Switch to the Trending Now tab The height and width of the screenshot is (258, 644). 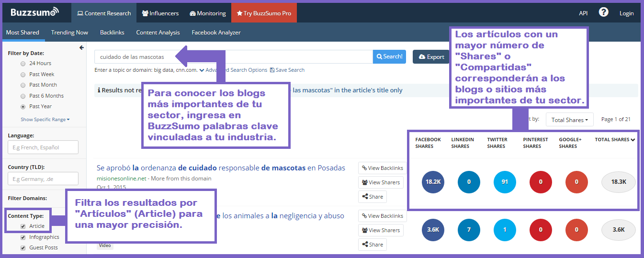click(69, 33)
